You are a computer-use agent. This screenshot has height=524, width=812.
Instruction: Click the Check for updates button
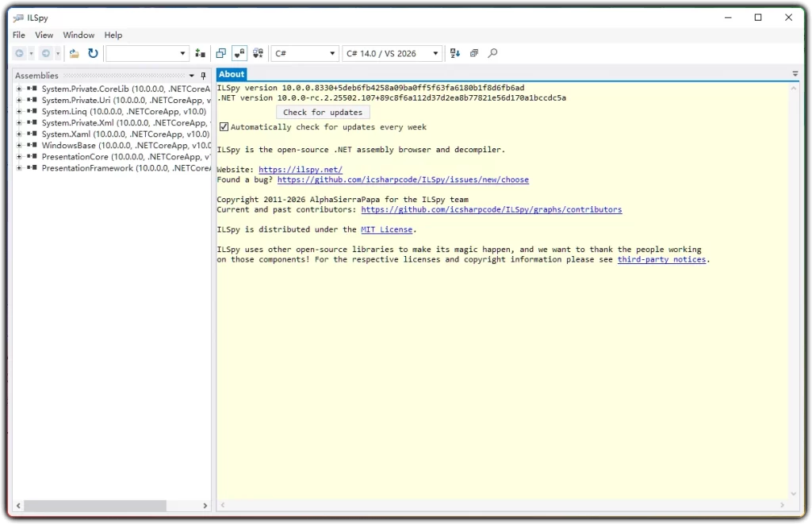pos(323,113)
